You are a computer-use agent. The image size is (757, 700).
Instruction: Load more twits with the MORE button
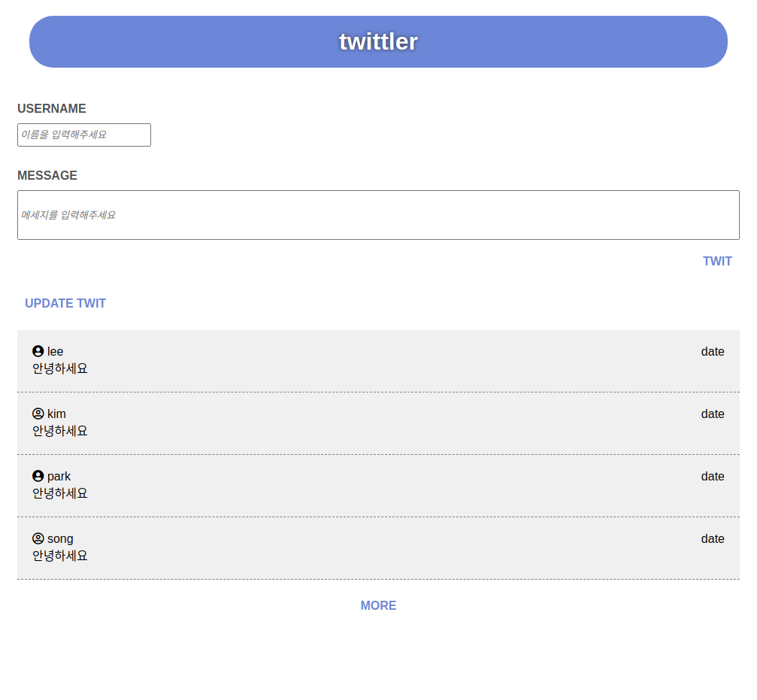click(379, 605)
